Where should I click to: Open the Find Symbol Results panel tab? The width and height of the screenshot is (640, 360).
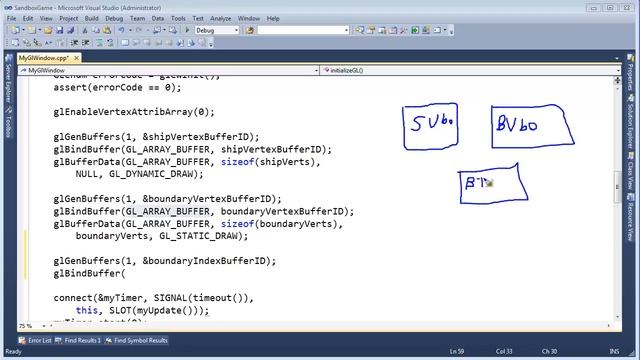click(136, 340)
